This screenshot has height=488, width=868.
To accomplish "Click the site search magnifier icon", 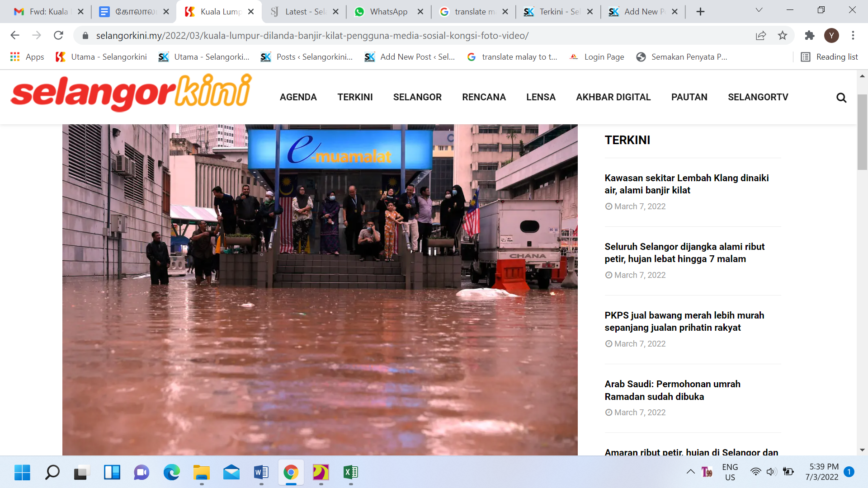I will tap(841, 98).
